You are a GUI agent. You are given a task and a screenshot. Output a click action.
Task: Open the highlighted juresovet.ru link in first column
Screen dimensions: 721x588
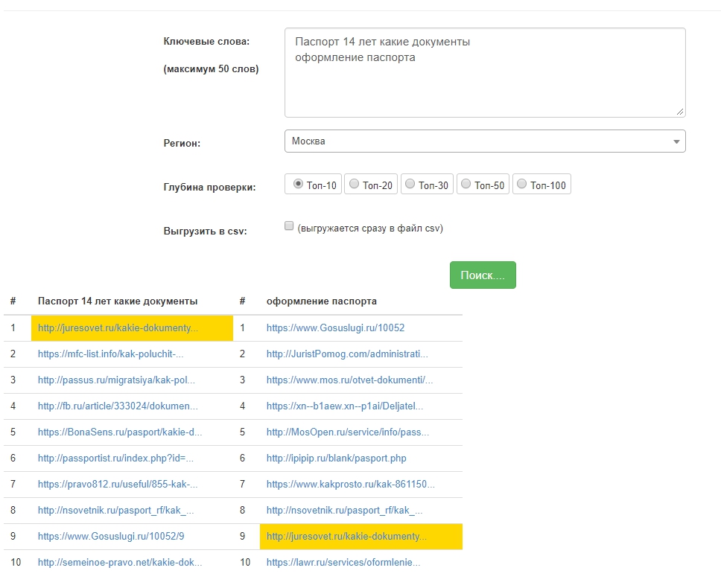click(118, 327)
